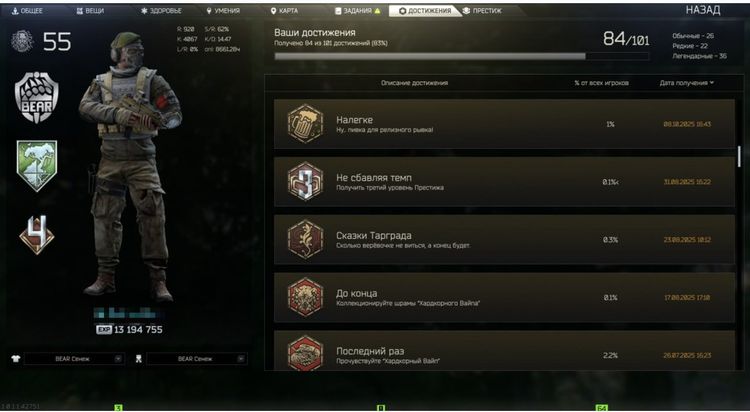The image size is (750, 412).
Task: Click the level rank insignia near 55
Action: pyautogui.click(x=22, y=41)
